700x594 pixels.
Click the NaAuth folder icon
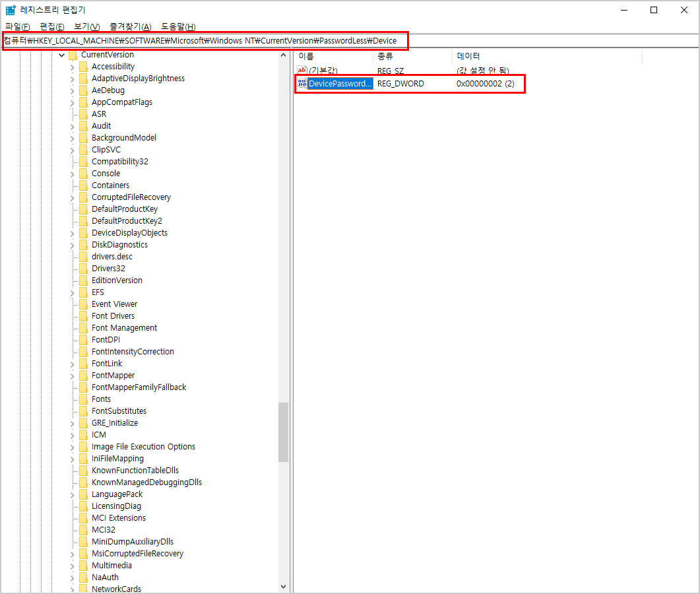click(84, 577)
